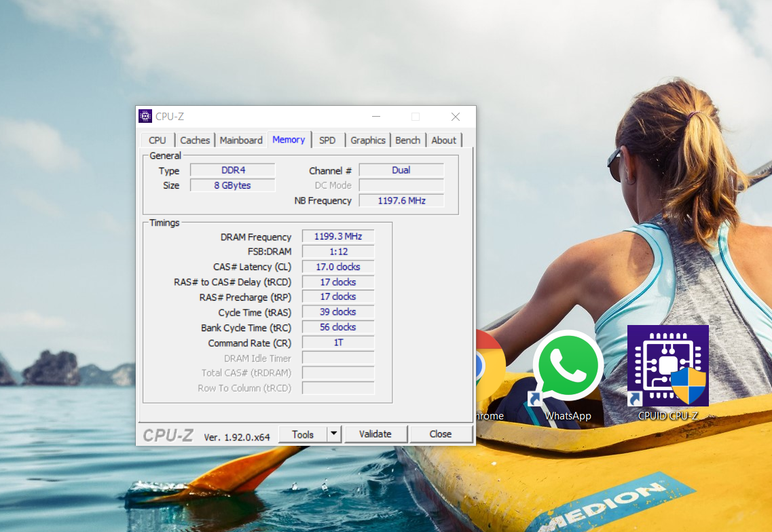Click the Validate button
This screenshot has height=532, width=772.
375,434
